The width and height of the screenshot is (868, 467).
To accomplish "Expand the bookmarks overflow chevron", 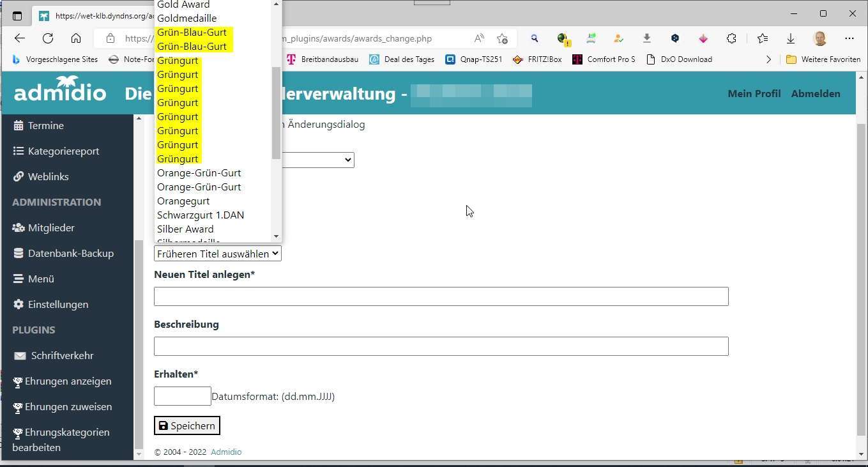I will [x=770, y=59].
